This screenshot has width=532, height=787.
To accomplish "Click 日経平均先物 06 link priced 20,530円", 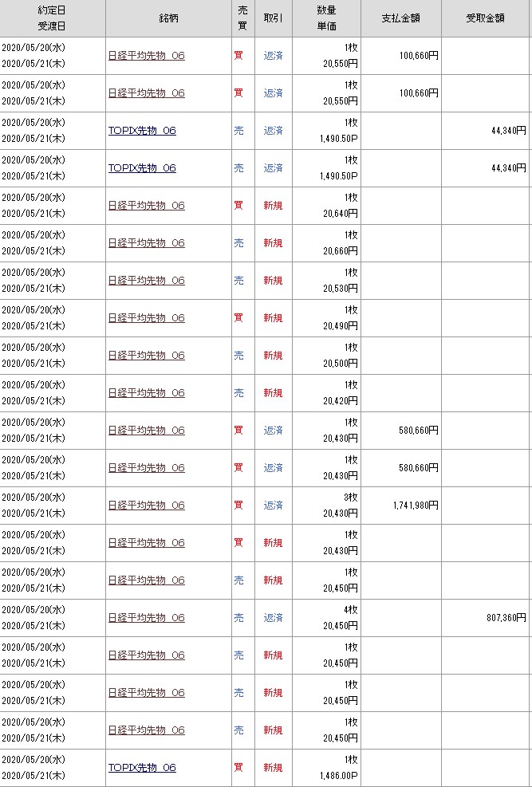I will pos(146,281).
